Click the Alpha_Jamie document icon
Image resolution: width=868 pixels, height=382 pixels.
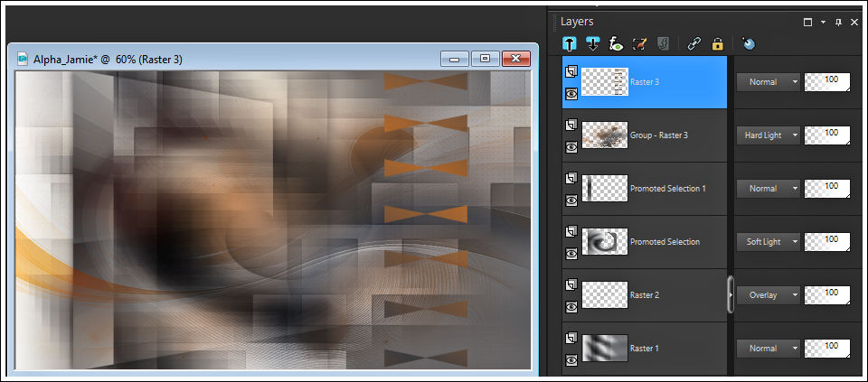(x=23, y=60)
